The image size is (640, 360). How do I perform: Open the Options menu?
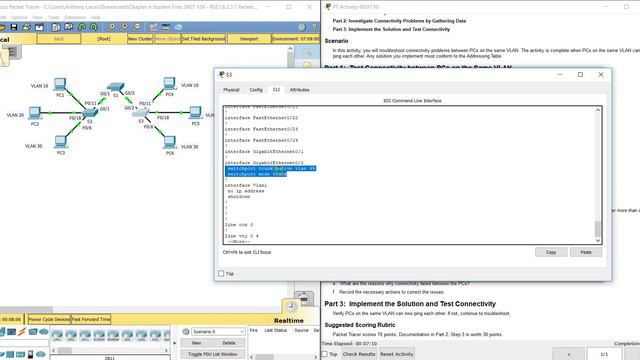[19, 18]
